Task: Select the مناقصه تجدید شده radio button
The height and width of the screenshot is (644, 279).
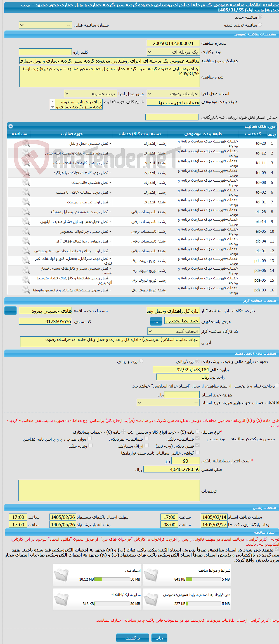Action: 260,25
